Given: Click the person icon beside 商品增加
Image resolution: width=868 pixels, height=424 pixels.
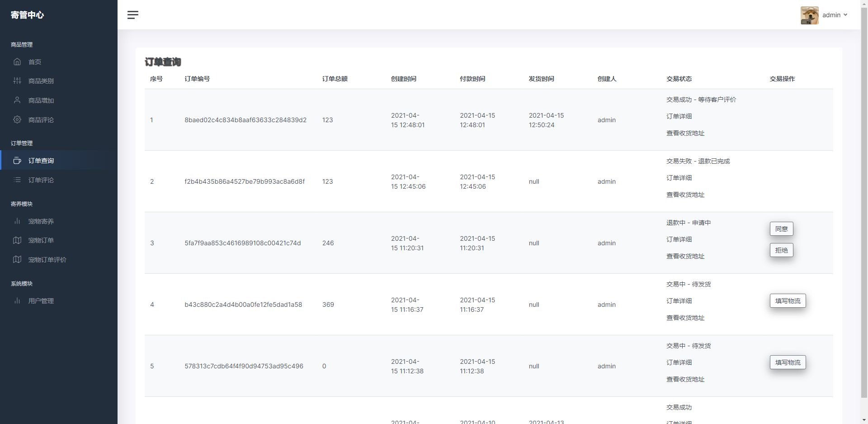Looking at the screenshot, I should 17,100.
